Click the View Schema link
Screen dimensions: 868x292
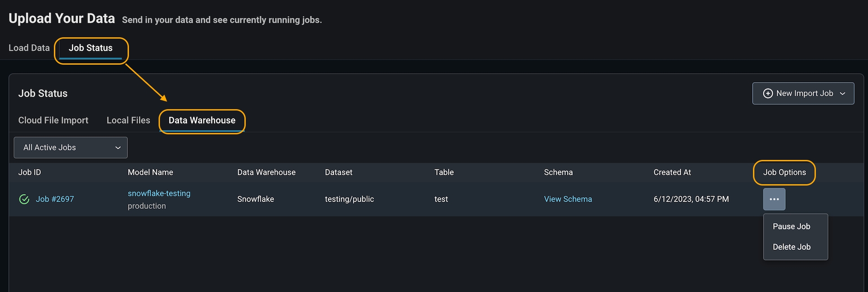tap(568, 199)
